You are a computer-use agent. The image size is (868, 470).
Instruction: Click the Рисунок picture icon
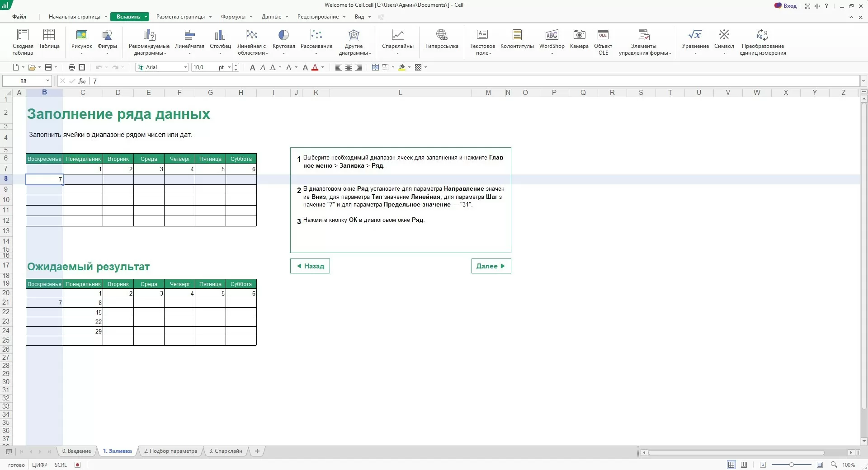pyautogui.click(x=81, y=35)
